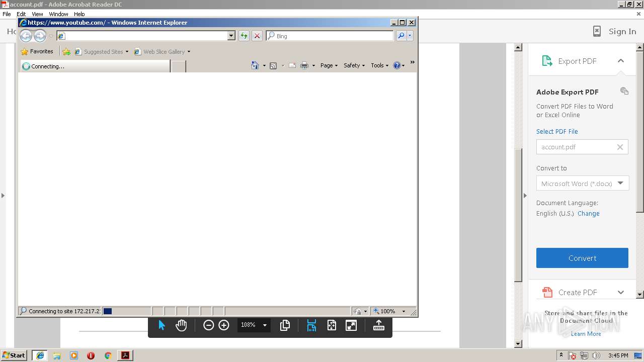Viewport: 644px width, 362px height.
Task: Click the Connecting... browser tab
Action: pos(95,66)
